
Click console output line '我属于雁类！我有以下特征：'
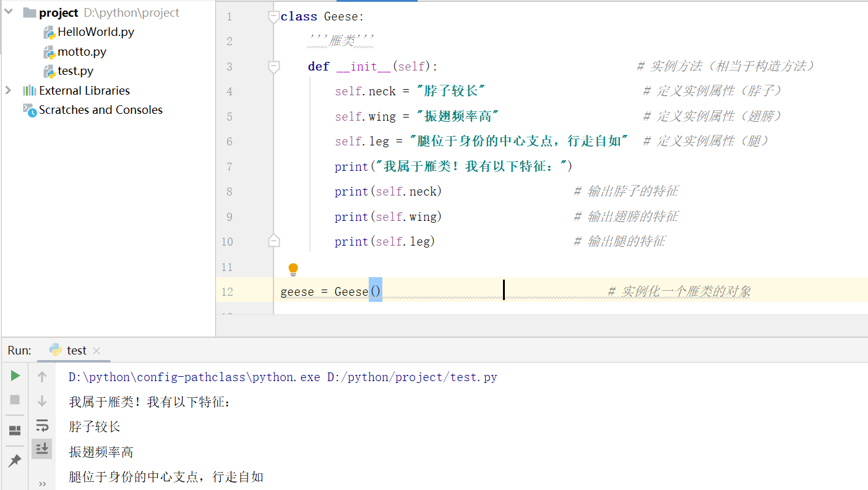pos(151,402)
